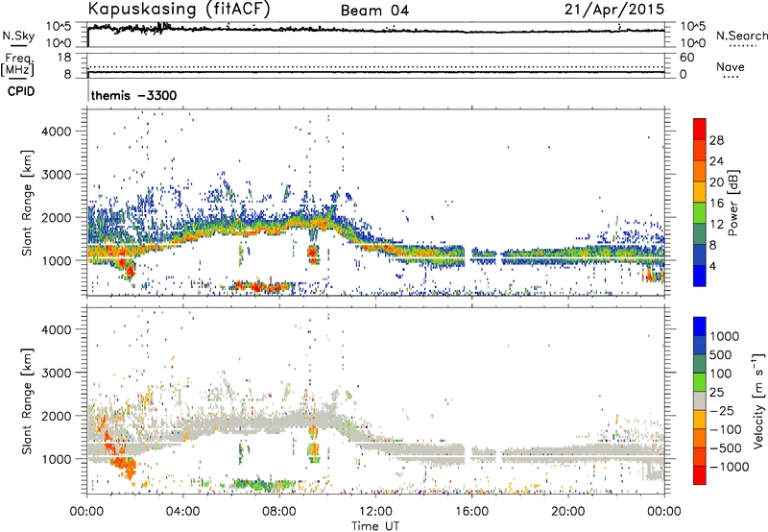This screenshot has height=532, width=768.
Task: Click the Slant Range label of power panel
Action: click(27, 203)
